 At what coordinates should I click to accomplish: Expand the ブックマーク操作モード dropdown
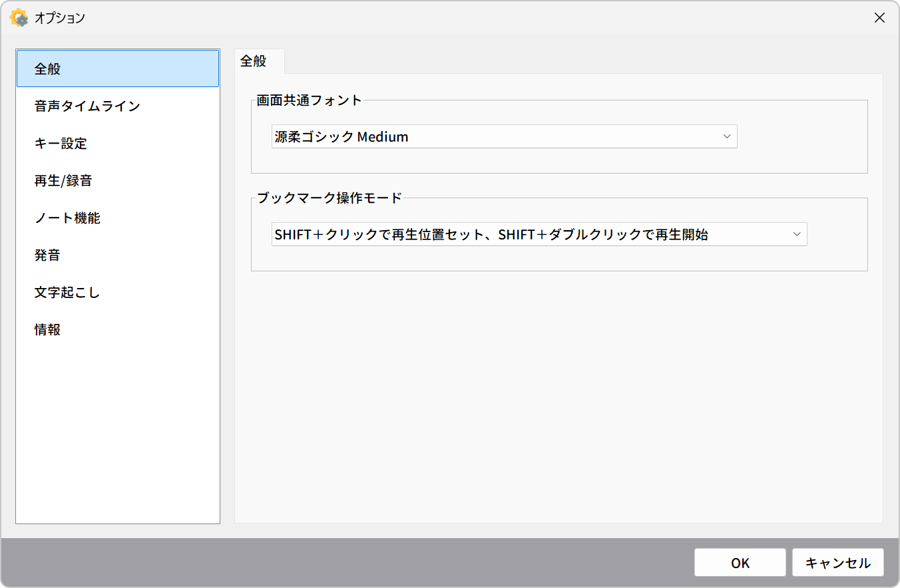click(x=539, y=234)
